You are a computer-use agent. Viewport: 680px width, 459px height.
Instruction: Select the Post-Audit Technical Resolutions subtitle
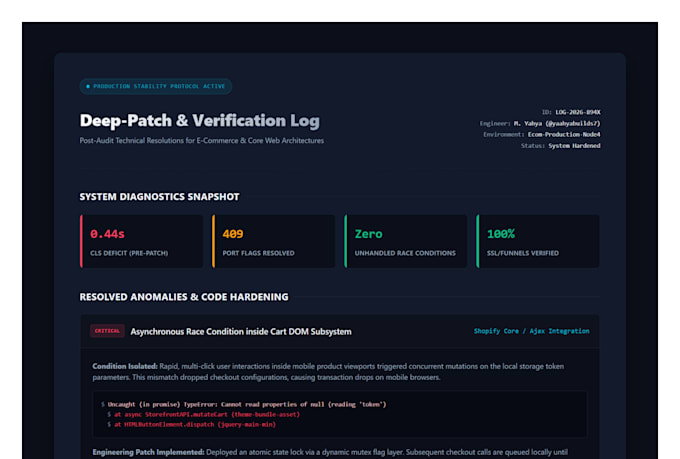tap(202, 141)
